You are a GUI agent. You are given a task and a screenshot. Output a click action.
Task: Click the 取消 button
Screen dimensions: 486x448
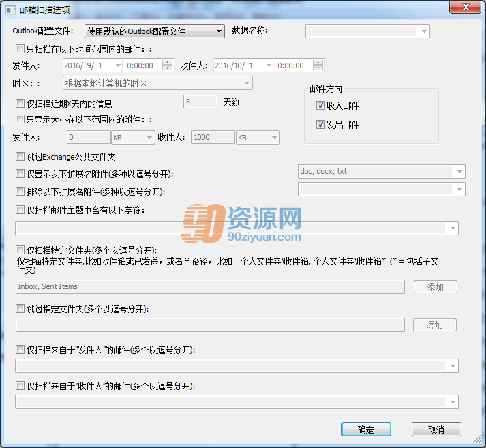(436, 430)
